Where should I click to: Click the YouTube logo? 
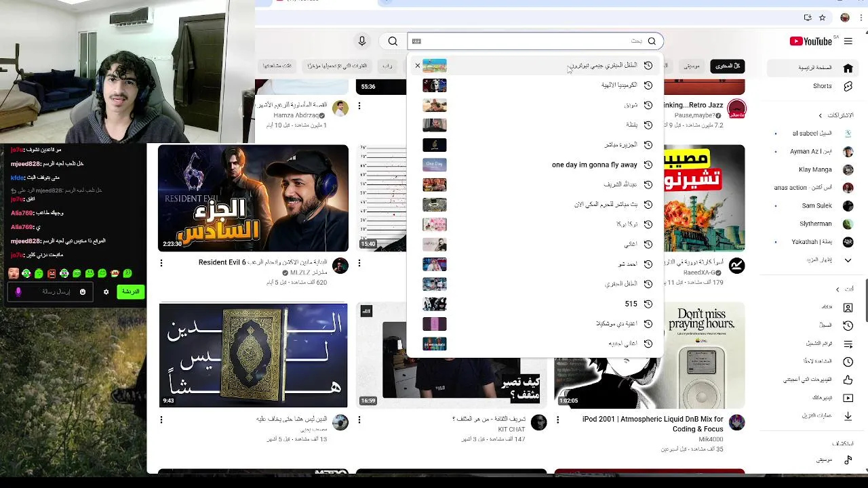pos(811,41)
